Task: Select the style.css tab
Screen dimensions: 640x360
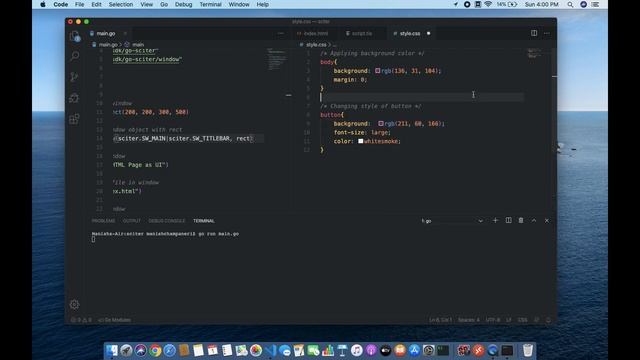Action: [410, 33]
